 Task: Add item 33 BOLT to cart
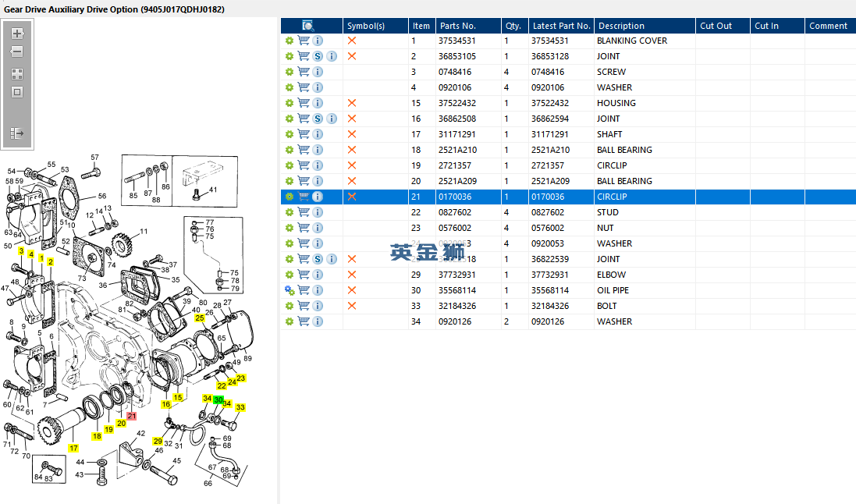pos(304,306)
